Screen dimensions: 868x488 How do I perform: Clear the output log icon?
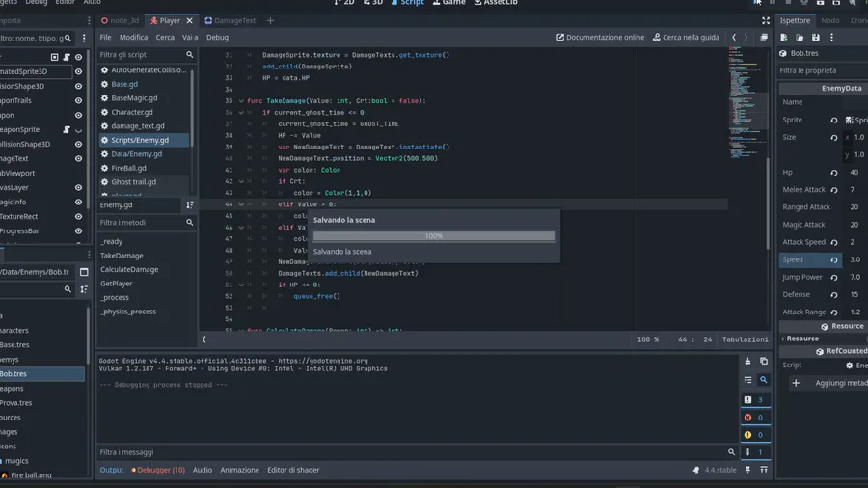pos(747,362)
